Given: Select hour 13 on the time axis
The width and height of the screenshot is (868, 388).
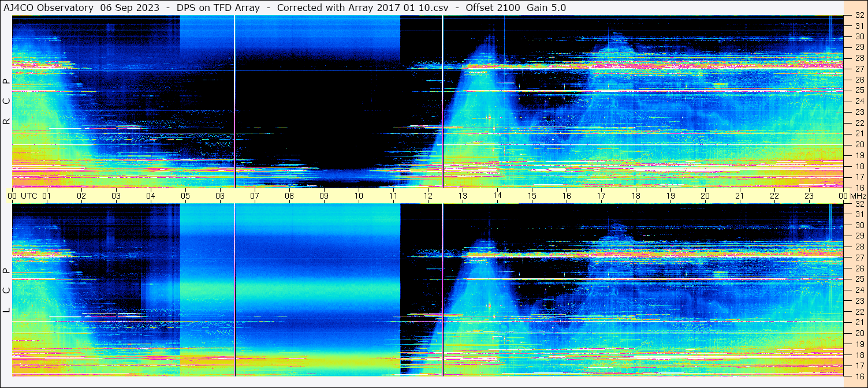Looking at the screenshot, I should [463, 196].
